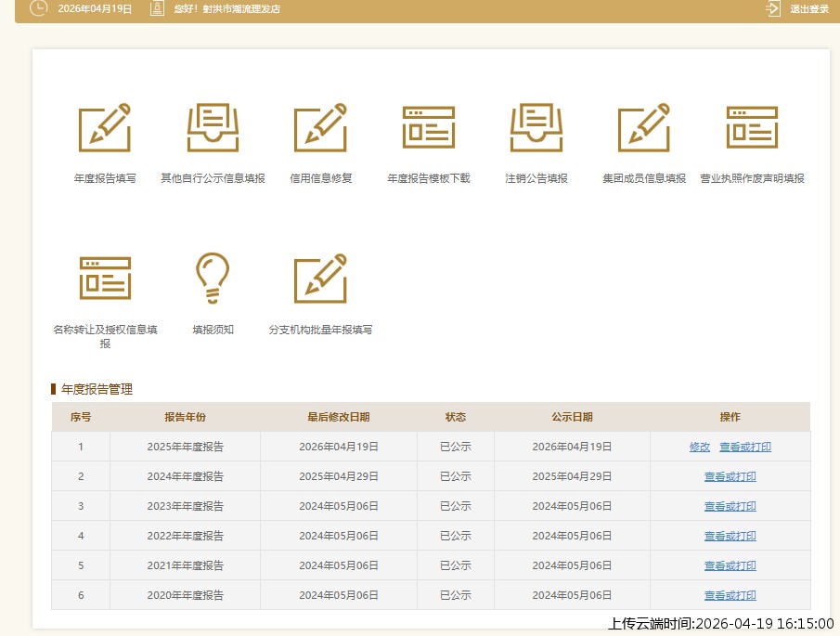Open 查看或打印 for 2023年度报告

[730, 506]
